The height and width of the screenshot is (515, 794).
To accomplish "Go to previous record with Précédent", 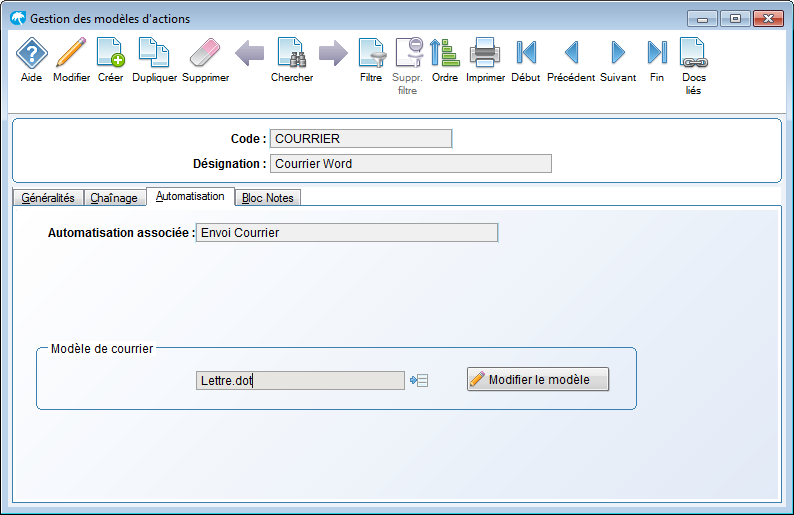I will 571,53.
